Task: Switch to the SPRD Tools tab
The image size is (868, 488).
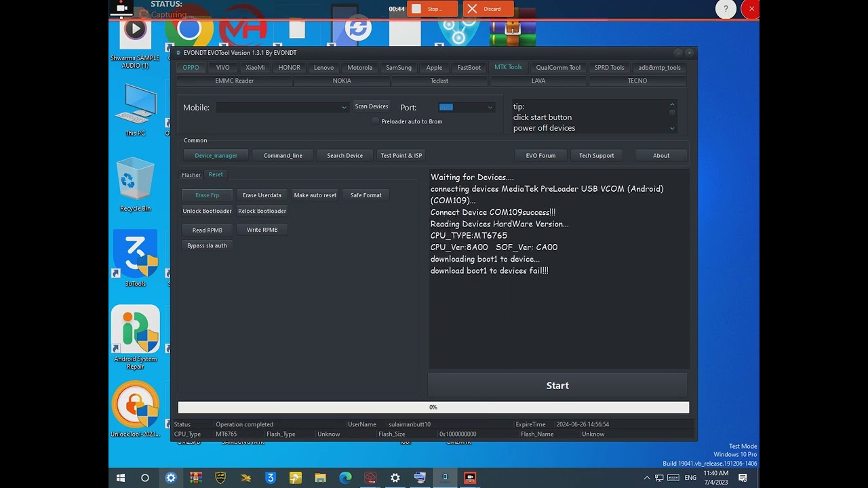Action: pyautogui.click(x=610, y=67)
